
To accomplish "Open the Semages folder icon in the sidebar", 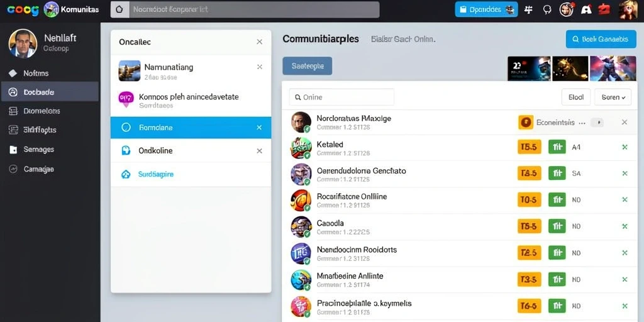I will pyautogui.click(x=13, y=150).
